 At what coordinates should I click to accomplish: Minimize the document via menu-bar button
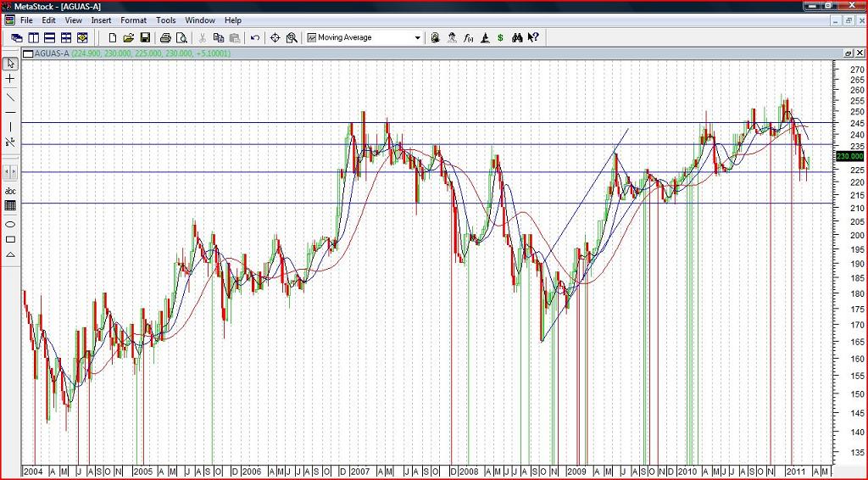[x=837, y=20]
